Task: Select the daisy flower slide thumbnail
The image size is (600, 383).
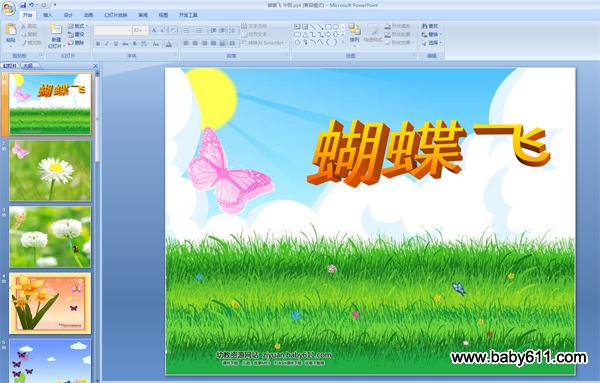Action: pyautogui.click(x=50, y=171)
